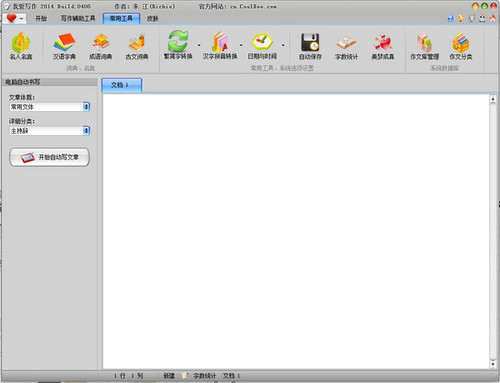
Task: Open the 古文词典 classical Chinese dictionary
Action: pos(137,46)
